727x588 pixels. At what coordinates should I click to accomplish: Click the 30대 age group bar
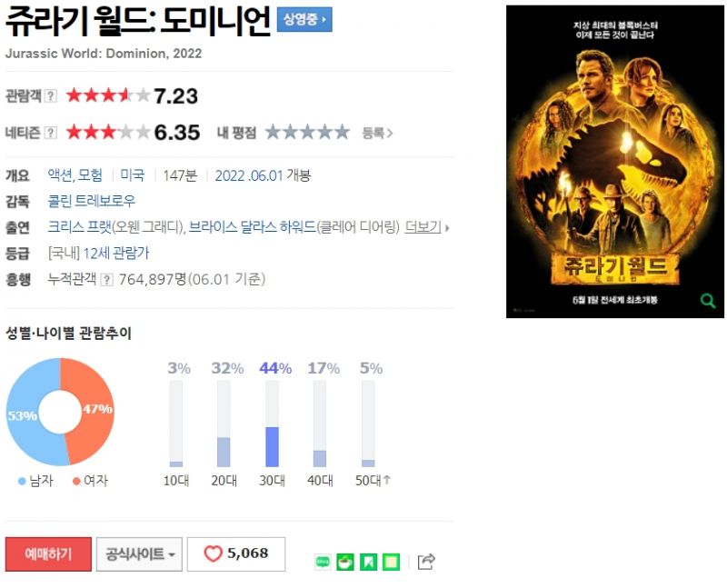click(x=272, y=424)
